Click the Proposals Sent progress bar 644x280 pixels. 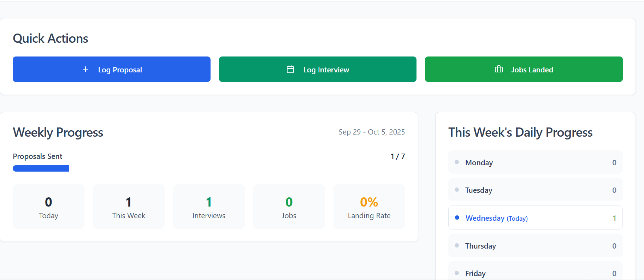click(41, 168)
